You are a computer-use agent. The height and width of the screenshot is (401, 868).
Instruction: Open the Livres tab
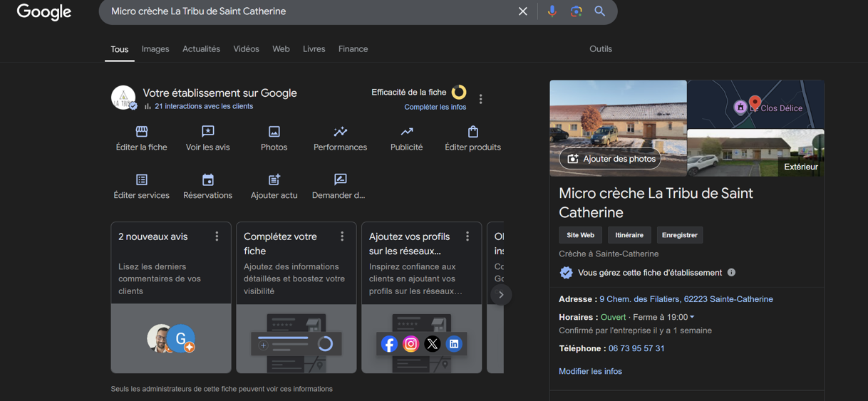(314, 49)
